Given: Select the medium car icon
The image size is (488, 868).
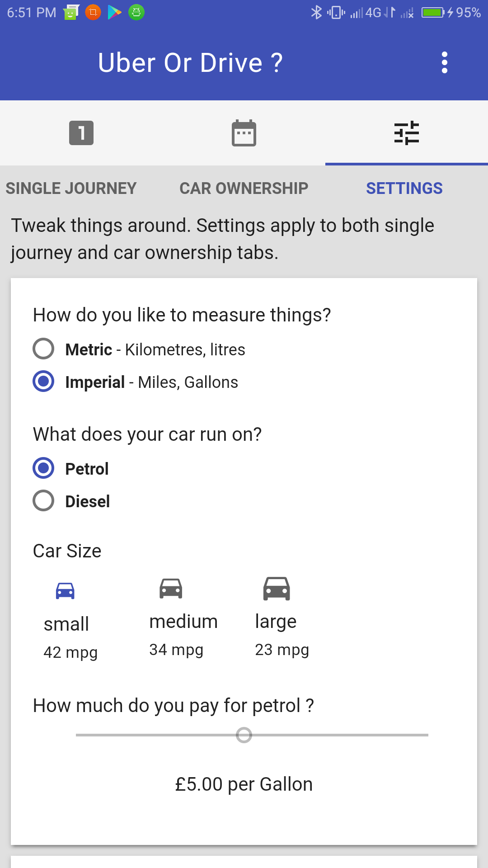Looking at the screenshot, I should click(171, 589).
